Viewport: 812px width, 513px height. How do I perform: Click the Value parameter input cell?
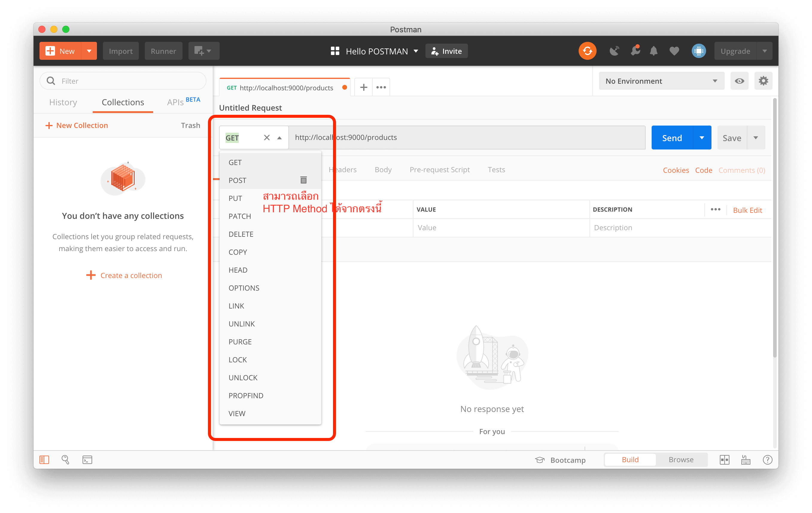(501, 228)
